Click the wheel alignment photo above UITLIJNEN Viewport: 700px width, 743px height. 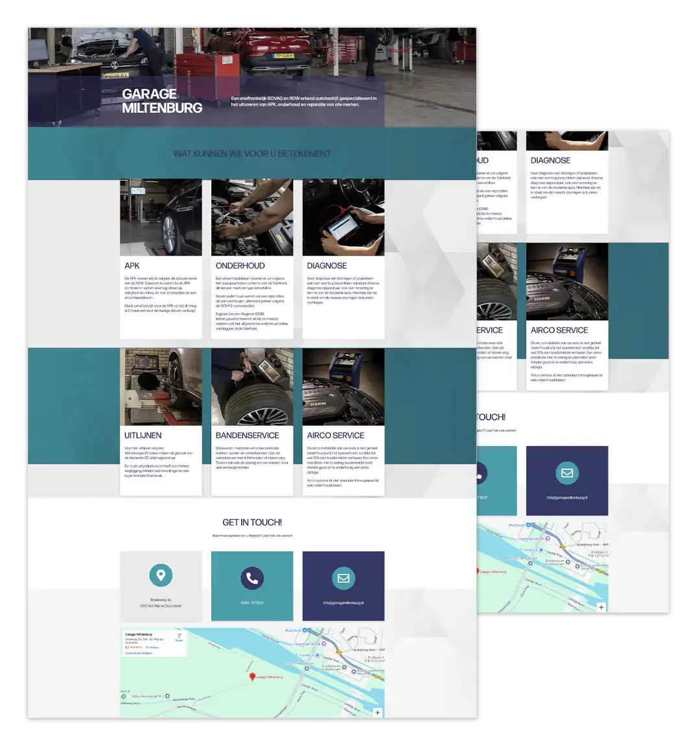(x=161, y=387)
